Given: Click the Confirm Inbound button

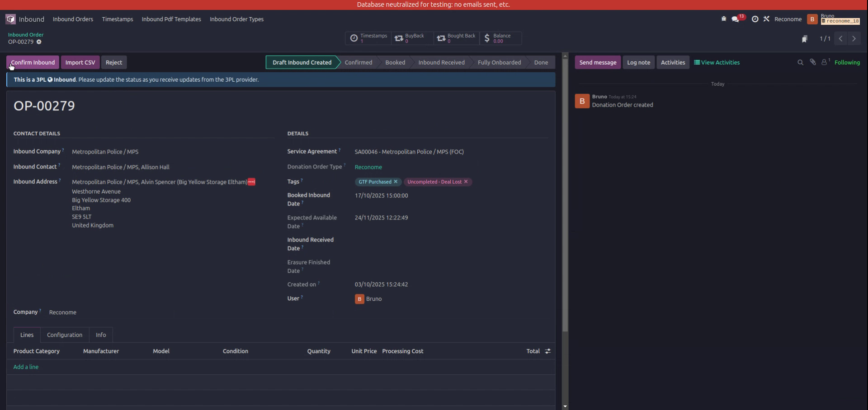Looking at the screenshot, I should (32, 62).
